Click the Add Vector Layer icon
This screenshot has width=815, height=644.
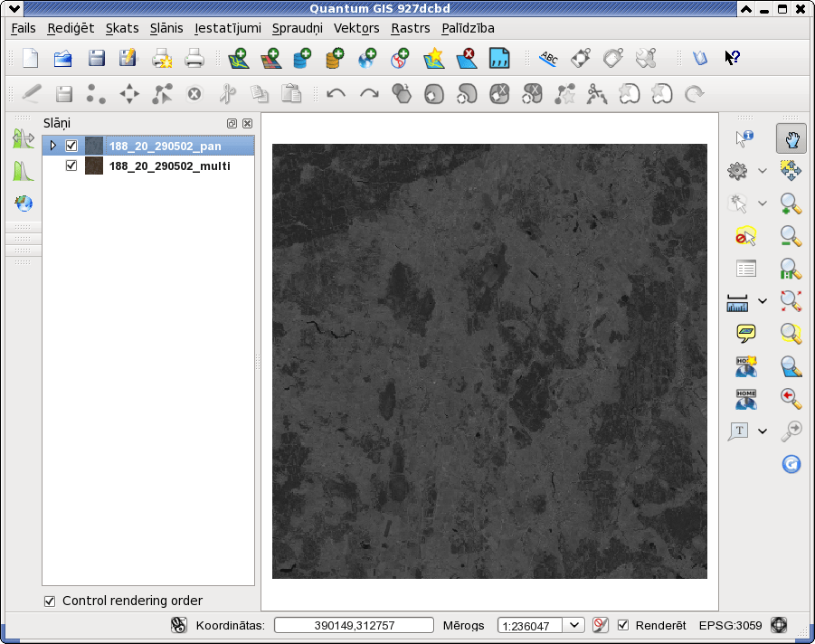tap(239, 58)
